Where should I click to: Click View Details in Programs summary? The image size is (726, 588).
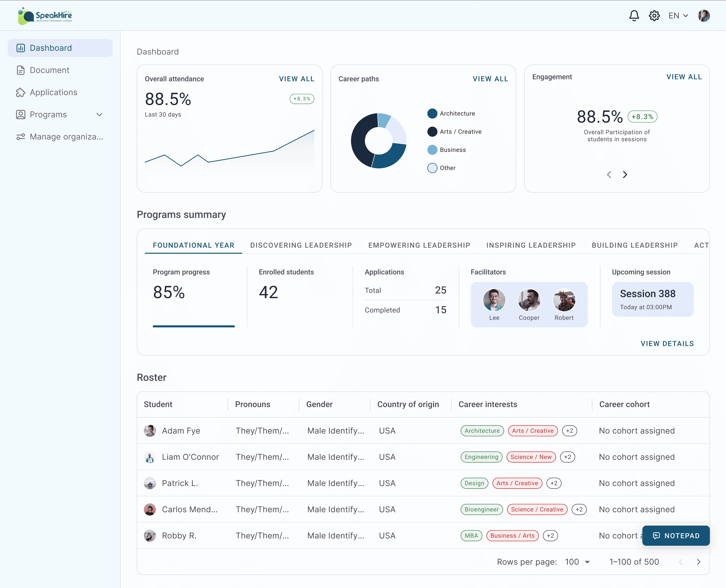667,343
